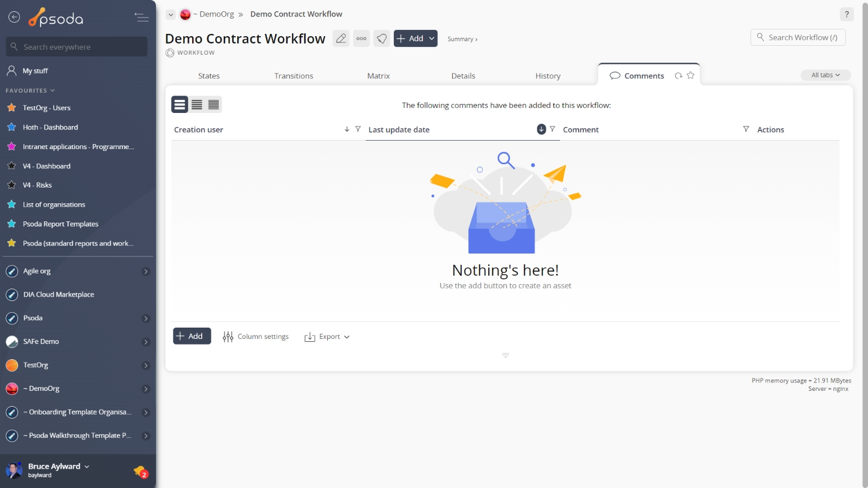Open the help question mark icon
The height and width of the screenshot is (488, 868).
click(846, 15)
